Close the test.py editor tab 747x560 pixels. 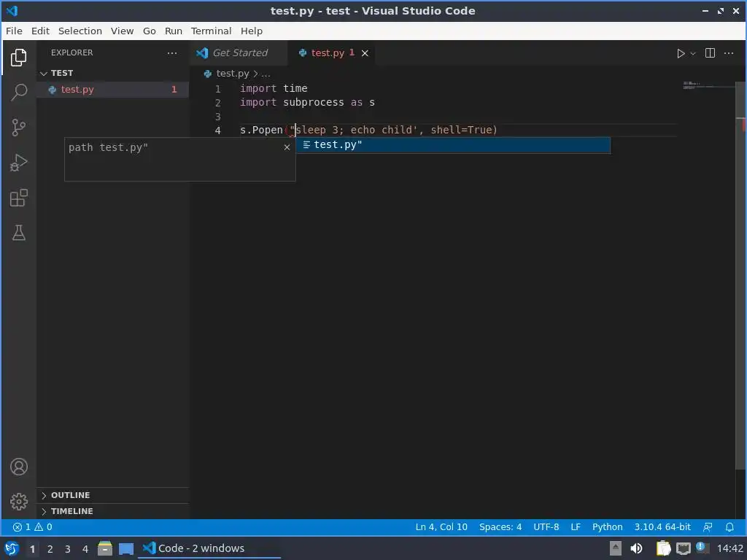[x=365, y=52]
